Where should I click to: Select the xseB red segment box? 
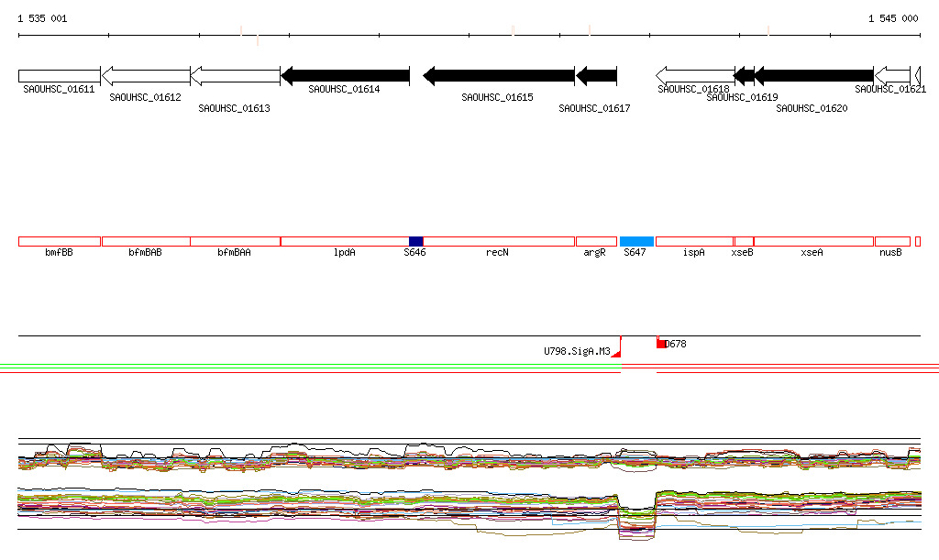click(x=744, y=242)
